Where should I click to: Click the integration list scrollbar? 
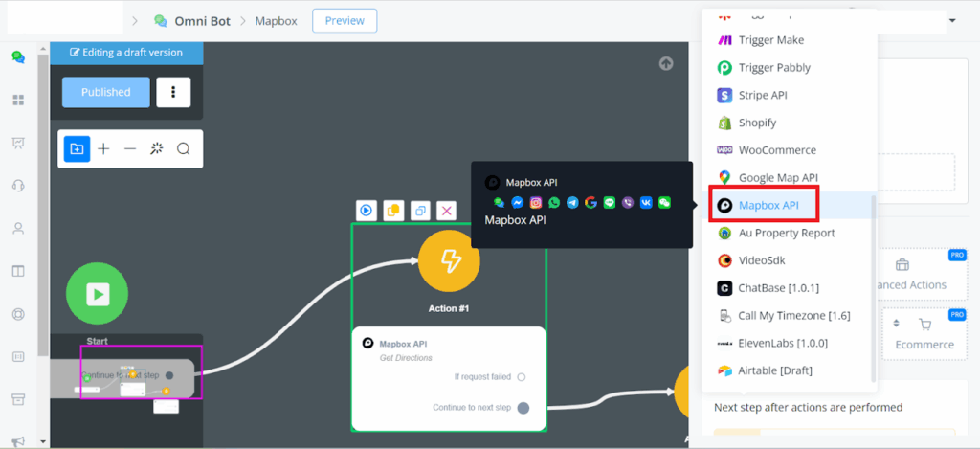pyautogui.click(x=871, y=287)
